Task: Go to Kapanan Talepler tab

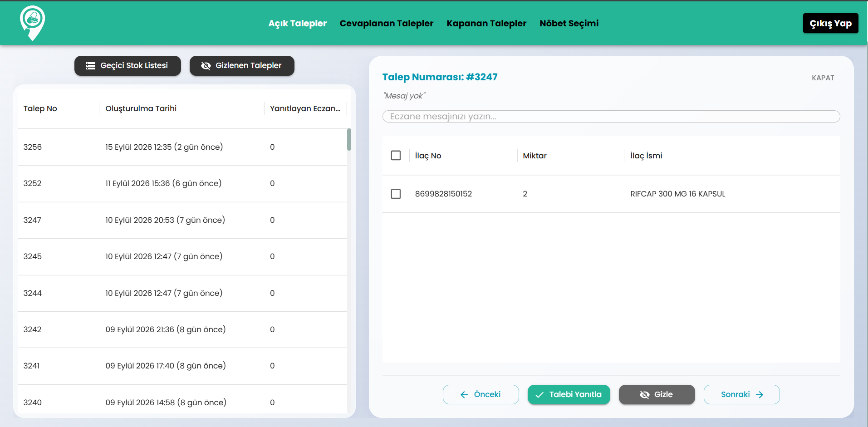Action: pos(486,23)
